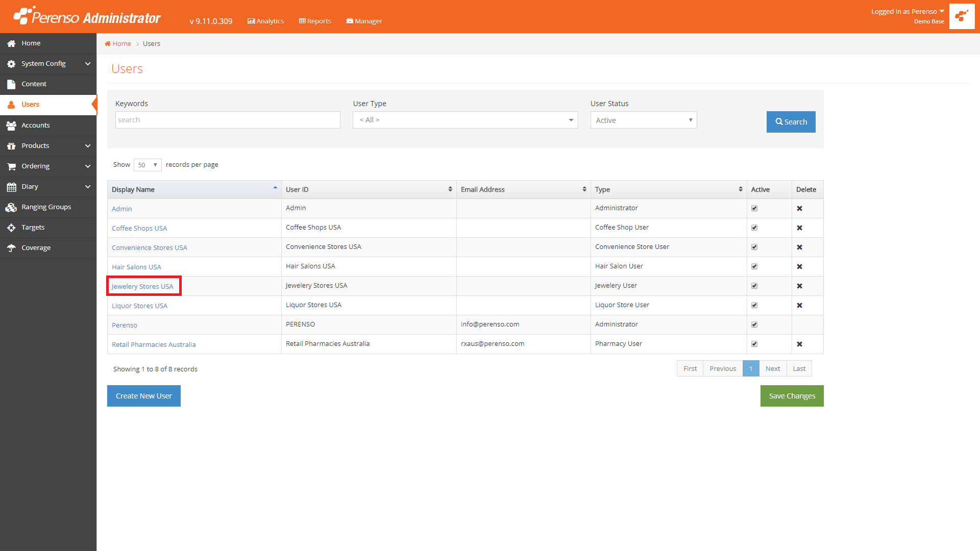Viewport: 980px width, 551px height.
Task: Click the Accounts people icon in sidebar
Action: 11,126
